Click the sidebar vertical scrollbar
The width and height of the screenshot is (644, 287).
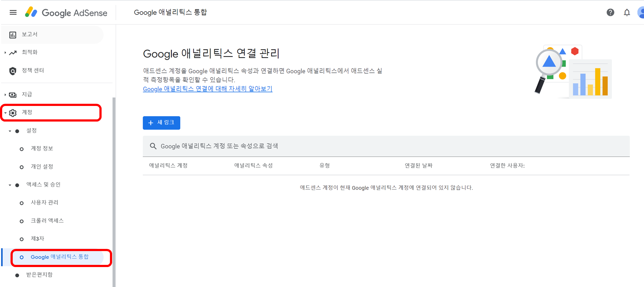(x=114, y=192)
